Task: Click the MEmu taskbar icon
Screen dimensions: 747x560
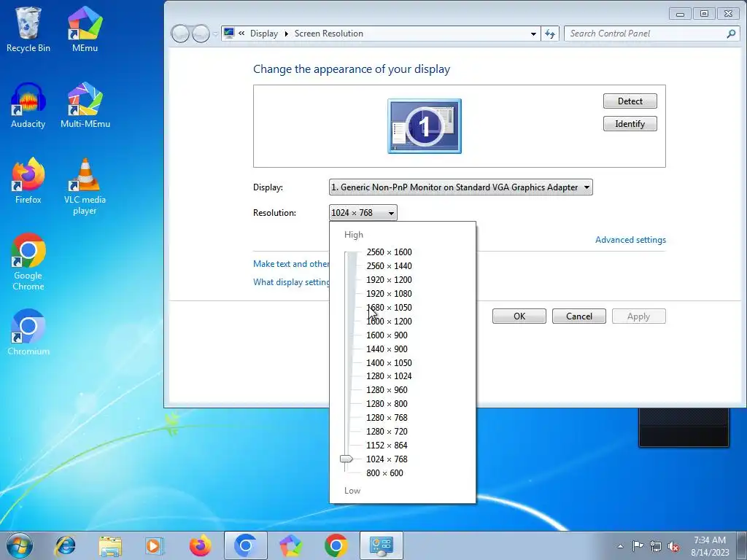Action: (x=290, y=545)
